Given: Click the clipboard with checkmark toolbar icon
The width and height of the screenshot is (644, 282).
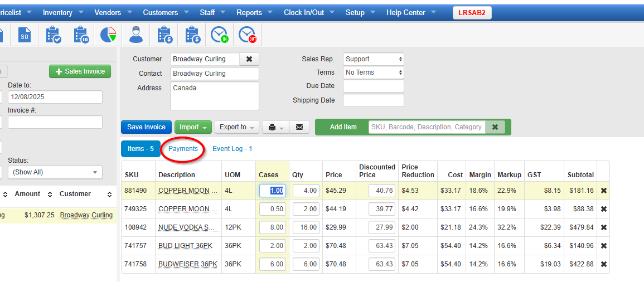Looking at the screenshot, I should click(54, 35).
